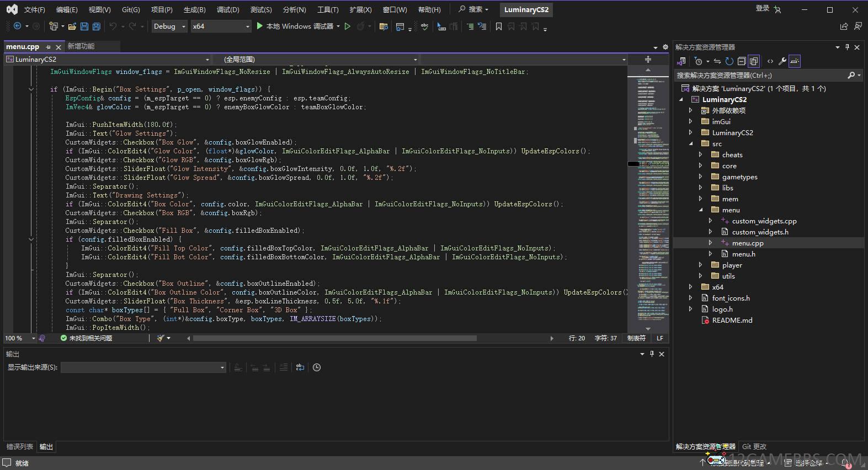
Task: Open the show output from dropdown
Action: coord(143,367)
